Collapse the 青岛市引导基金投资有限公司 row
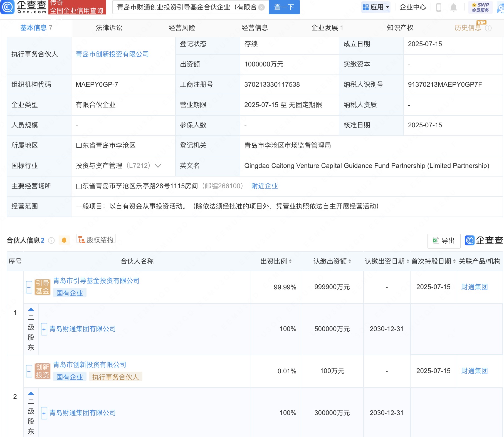The image size is (504, 437). click(x=29, y=287)
